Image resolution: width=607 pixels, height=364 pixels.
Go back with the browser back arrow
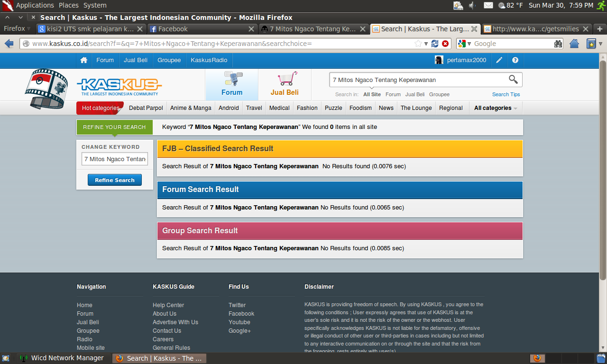(x=9, y=44)
